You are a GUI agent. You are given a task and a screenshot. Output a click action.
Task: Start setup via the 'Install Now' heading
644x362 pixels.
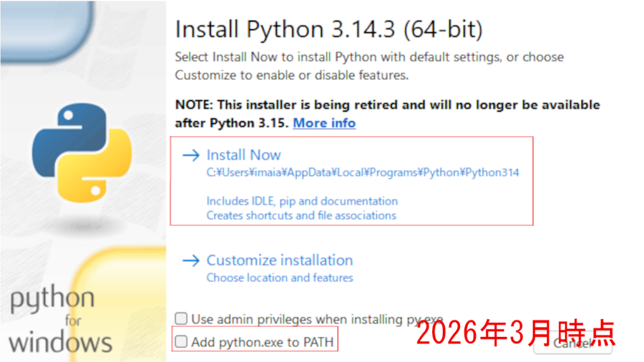(243, 155)
